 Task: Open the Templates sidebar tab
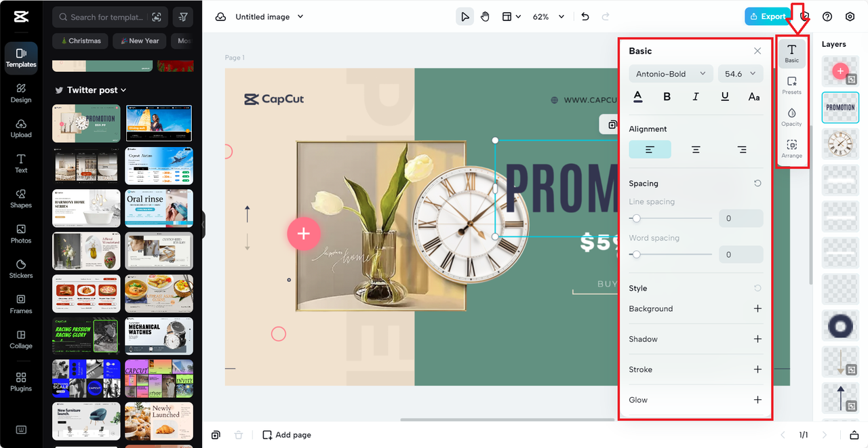(x=21, y=58)
